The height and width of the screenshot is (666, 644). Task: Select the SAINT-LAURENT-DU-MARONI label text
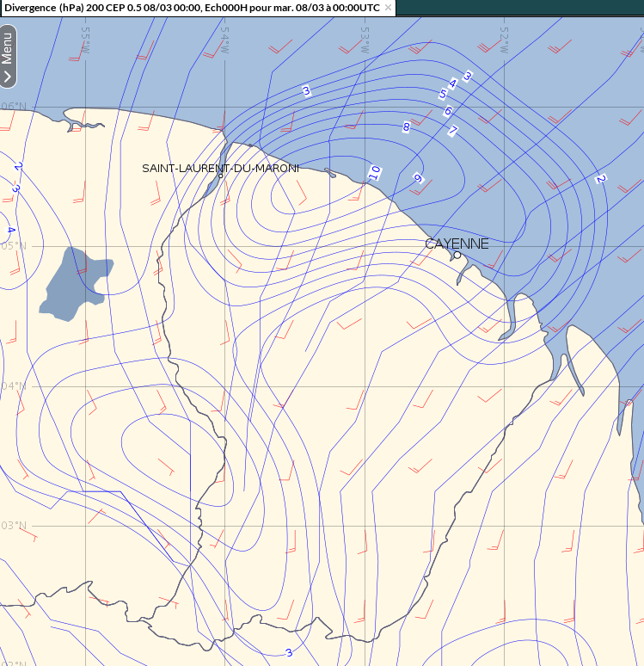point(220,168)
